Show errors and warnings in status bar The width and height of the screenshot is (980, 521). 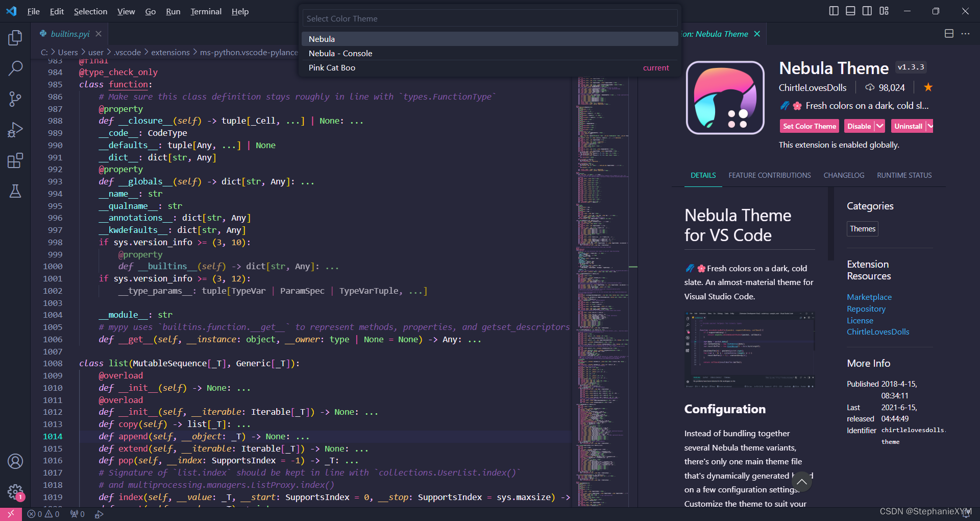point(43,514)
